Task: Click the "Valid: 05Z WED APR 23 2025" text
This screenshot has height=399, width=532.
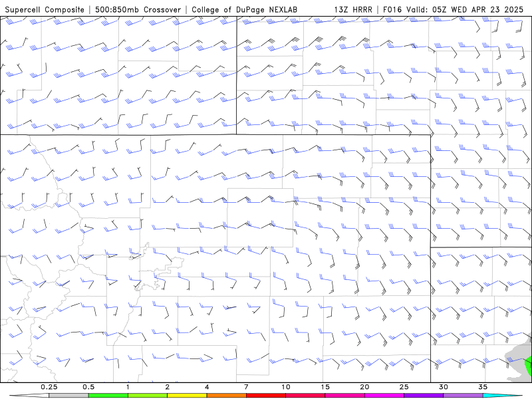Action: (464, 9)
